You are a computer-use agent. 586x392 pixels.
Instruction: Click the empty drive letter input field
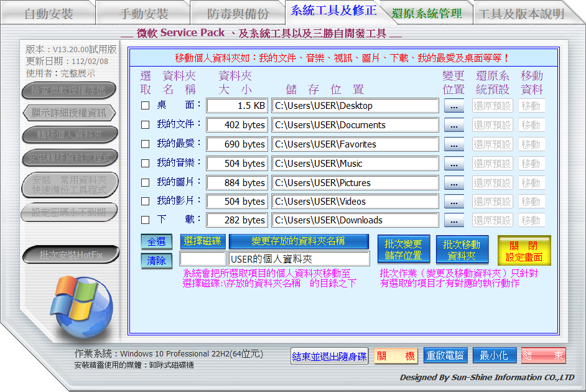tap(202, 259)
